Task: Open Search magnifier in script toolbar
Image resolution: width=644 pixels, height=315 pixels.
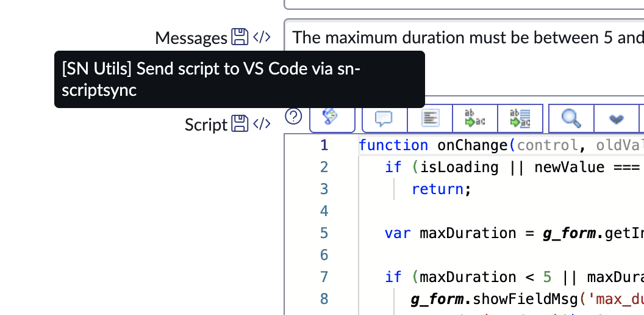Action: (x=571, y=118)
